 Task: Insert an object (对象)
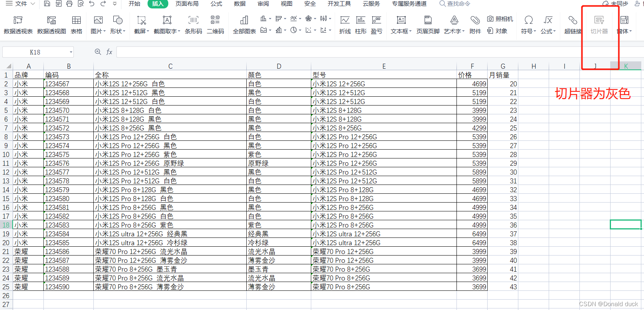click(497, 31)
